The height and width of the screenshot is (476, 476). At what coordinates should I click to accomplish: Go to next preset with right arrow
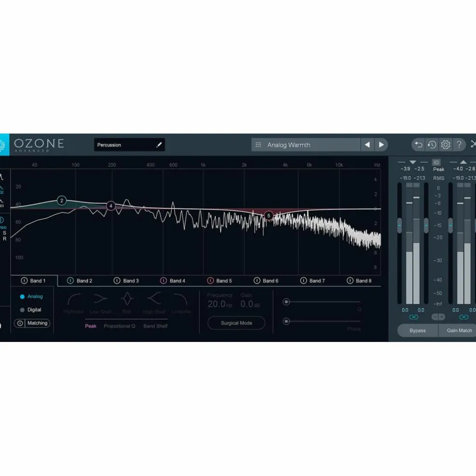coord(381,145)
